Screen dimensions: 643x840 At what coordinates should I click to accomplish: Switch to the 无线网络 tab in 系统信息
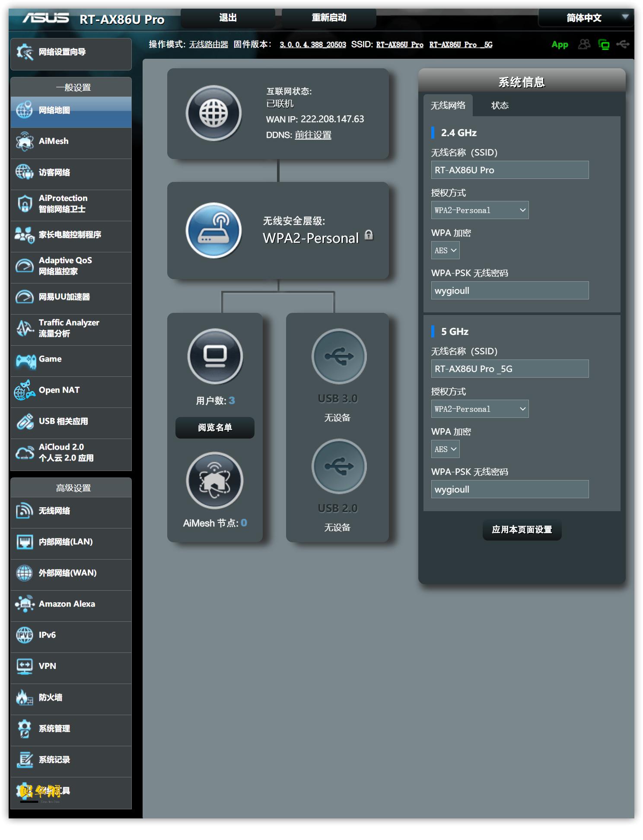point(448,105)
